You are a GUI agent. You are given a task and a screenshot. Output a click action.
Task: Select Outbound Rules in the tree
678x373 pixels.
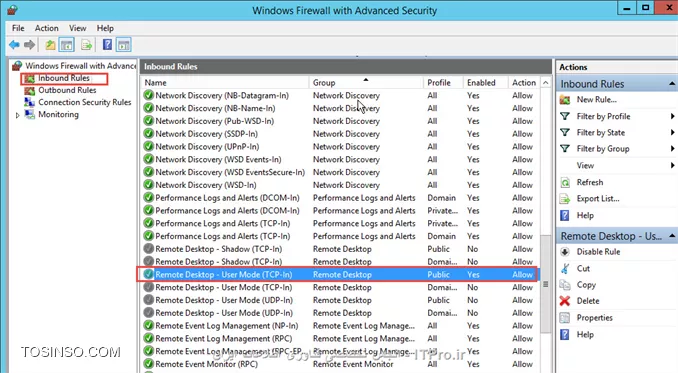coord(67,90)
